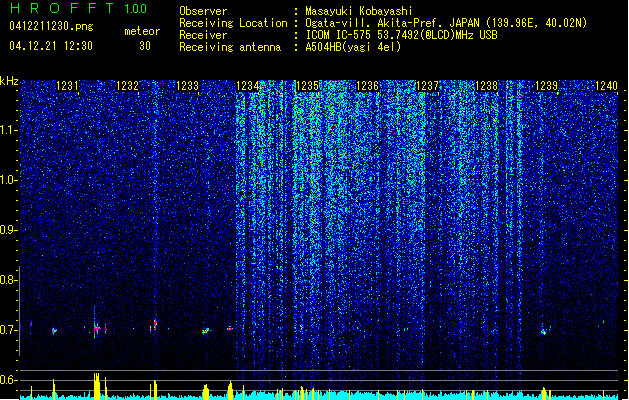The height and width of the screenshot is (400, 629).
Task: Click the tall yellow intensity spike before 1232
Action: [x=96, y=386]
